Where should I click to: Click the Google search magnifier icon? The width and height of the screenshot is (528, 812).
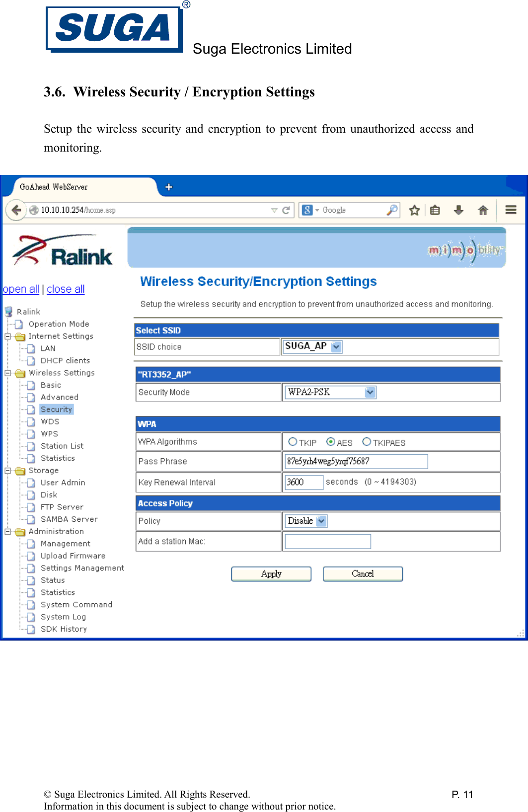click(392, 210)
